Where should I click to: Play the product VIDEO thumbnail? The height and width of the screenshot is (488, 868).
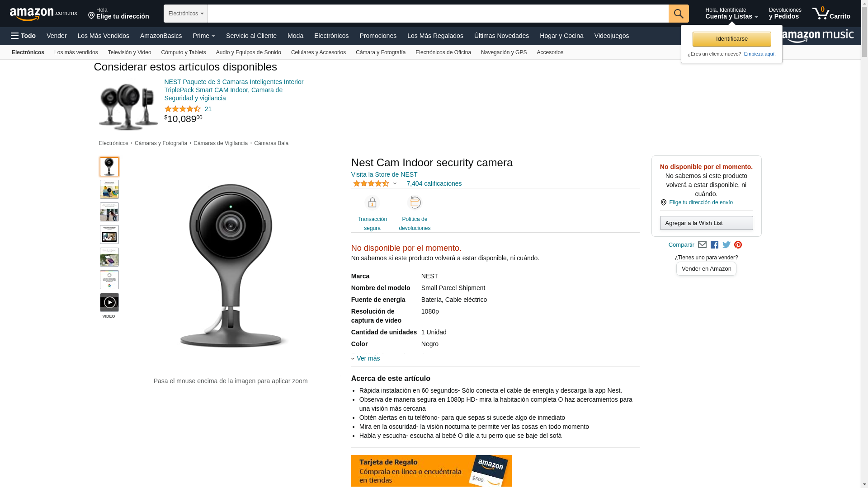[x=109, y=302]
